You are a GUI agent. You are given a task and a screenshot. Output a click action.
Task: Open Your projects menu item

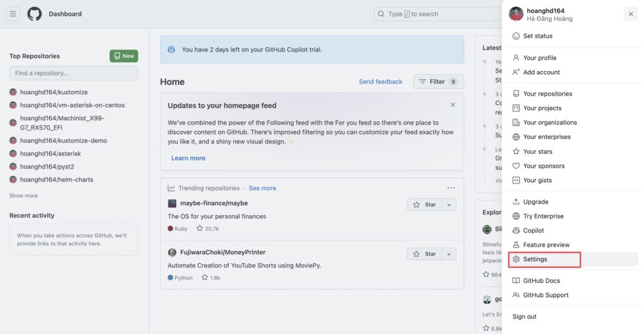click(x=573, y=108)
